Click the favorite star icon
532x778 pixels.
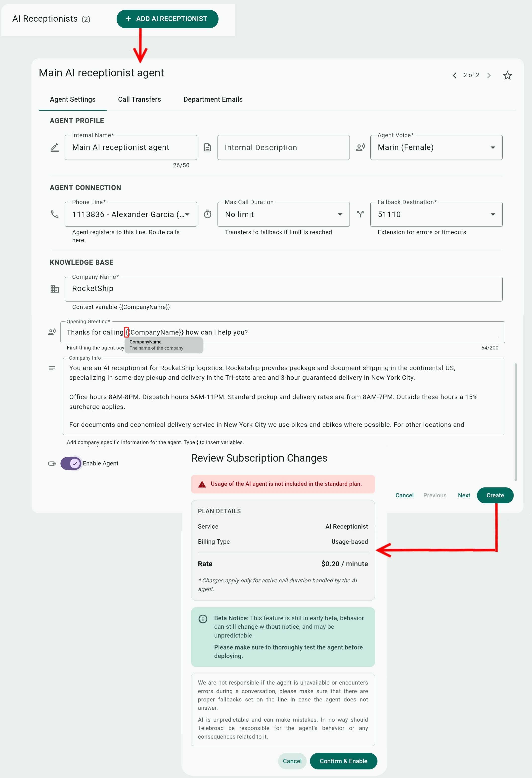(507, 76)
